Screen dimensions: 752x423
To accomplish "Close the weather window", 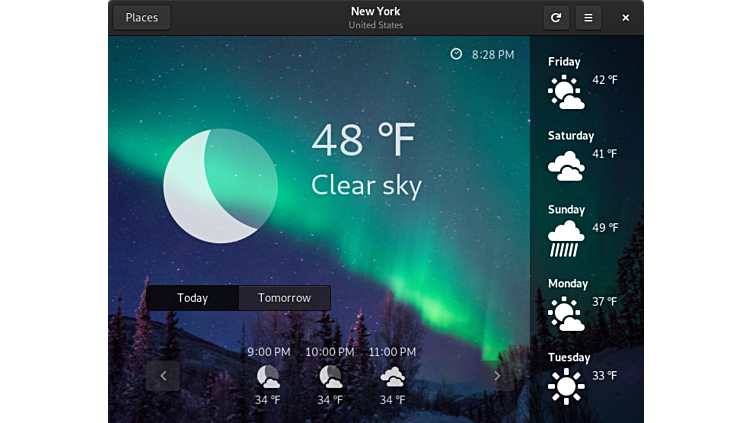I will point(626,18).
